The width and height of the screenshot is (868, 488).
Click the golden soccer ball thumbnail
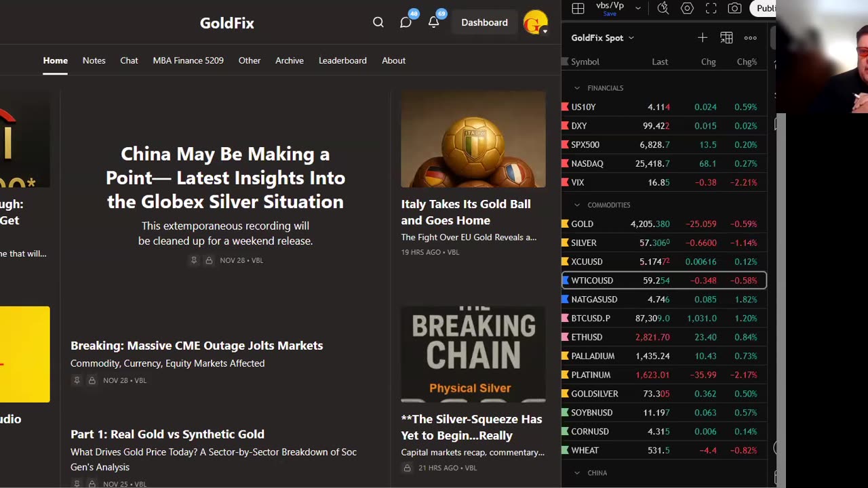473,140
